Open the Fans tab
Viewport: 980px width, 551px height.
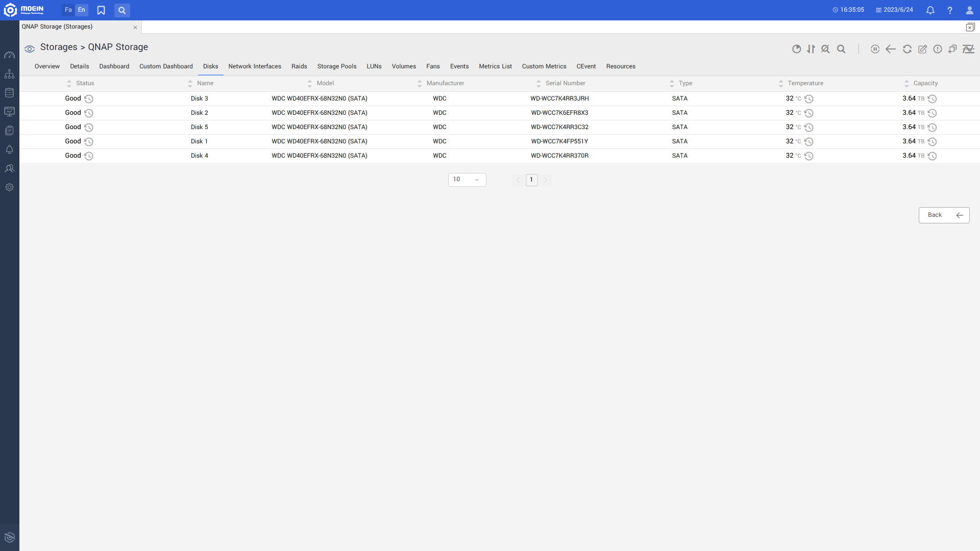[x=433, y=67]
